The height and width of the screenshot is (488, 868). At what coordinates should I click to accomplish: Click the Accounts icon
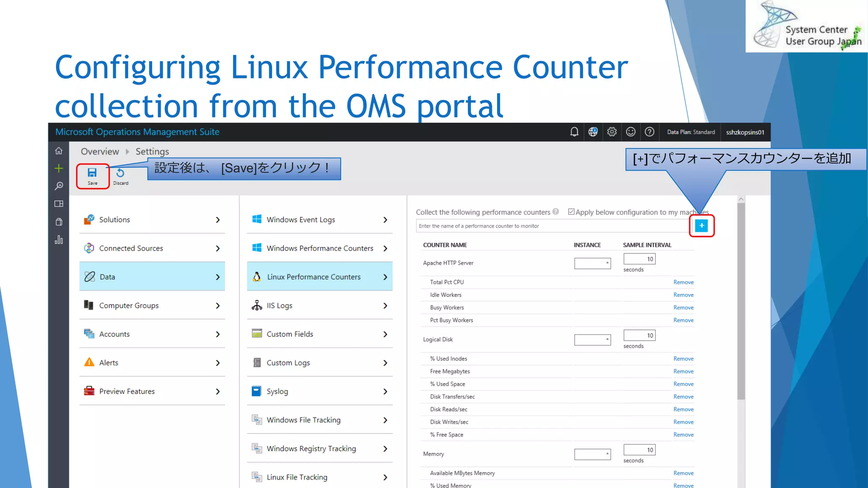pos(89,334)
